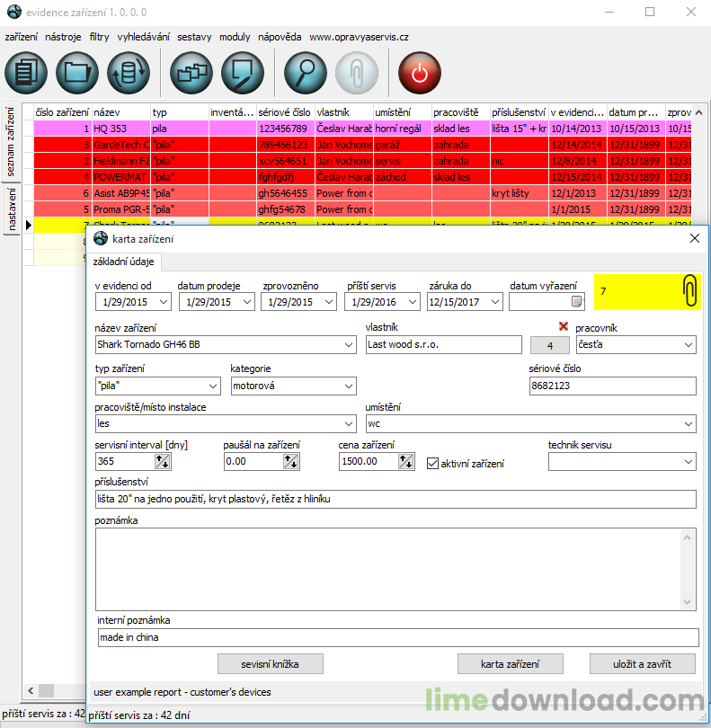Expand the název zařízení dropdown
711x728 pixels.
point(348,345)
